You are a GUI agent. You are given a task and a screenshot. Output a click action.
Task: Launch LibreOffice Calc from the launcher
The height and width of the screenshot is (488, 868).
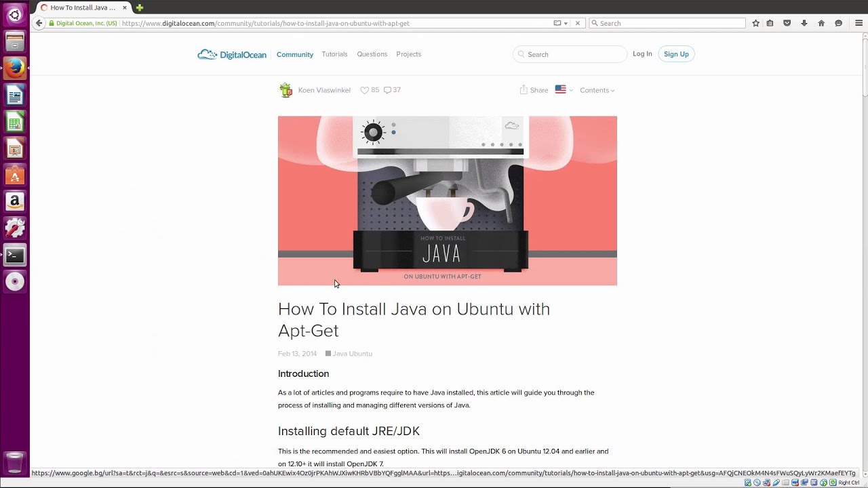pos(14,122)
